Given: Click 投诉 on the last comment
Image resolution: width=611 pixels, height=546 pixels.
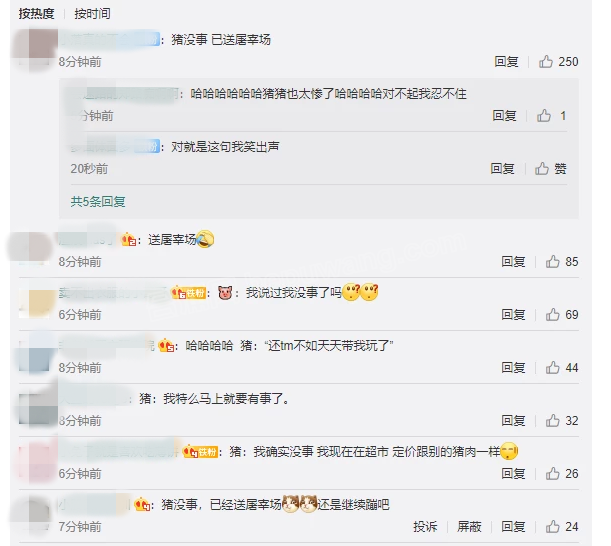Looking at the screenshot, I should (x=425, y=527).
